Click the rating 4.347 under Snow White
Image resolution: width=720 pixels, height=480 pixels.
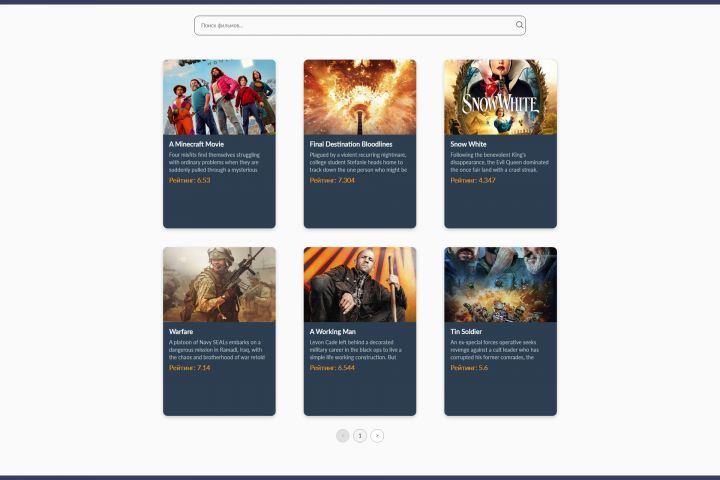[472, 180]
